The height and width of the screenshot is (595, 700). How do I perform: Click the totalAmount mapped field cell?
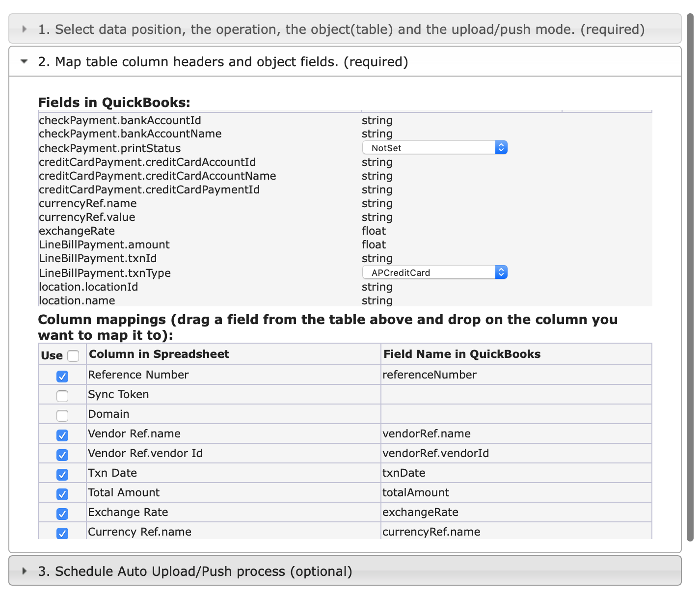pyautogui.click(x=516, y=492)
